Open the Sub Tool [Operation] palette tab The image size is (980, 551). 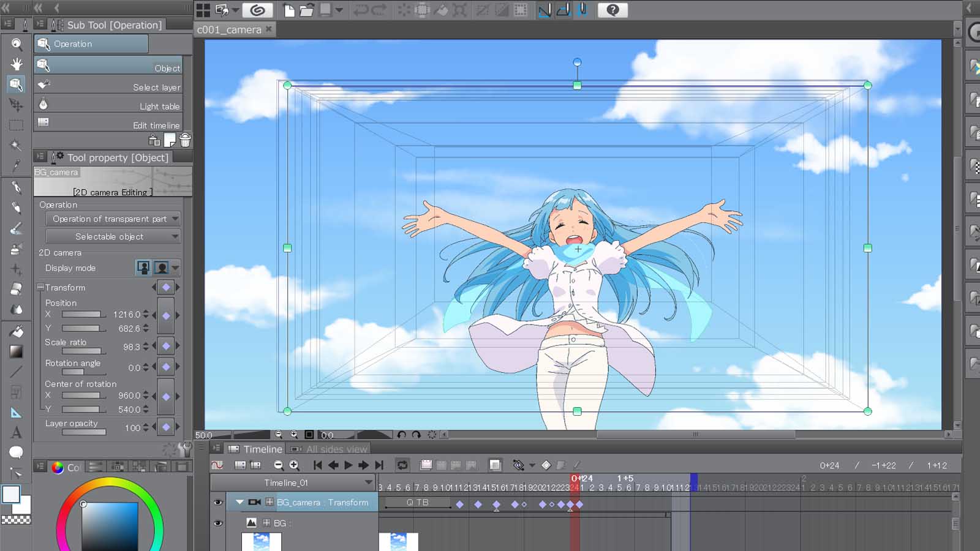tap(108, 24)
